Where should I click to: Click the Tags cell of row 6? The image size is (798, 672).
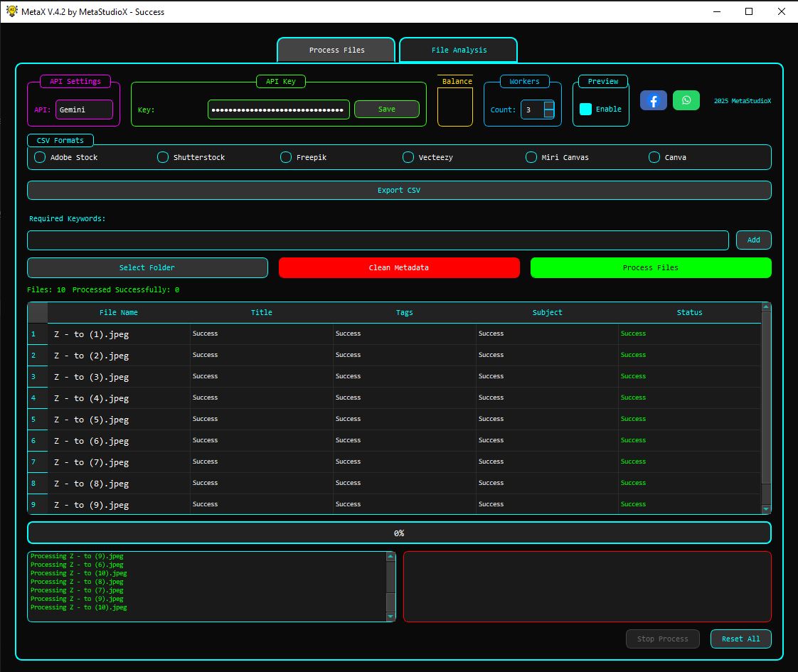(x=405, y=441)
